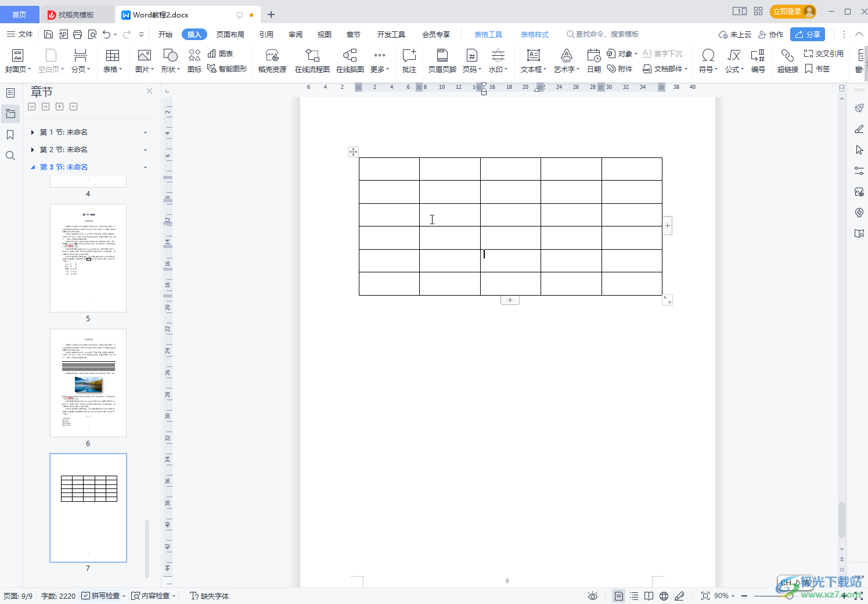Add a comment with 批注
Screen dimensions: 868x604
409,61
